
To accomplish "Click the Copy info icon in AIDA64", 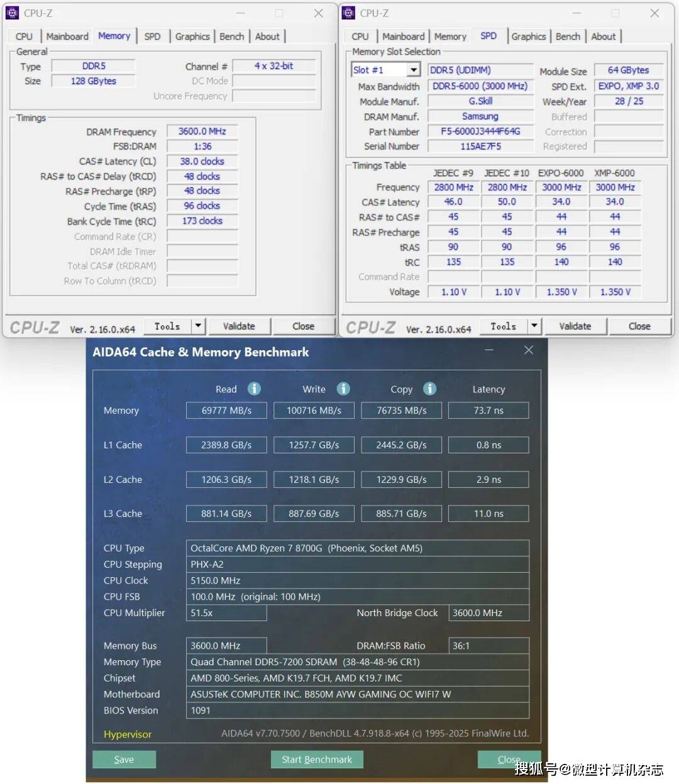I will 430,389.
